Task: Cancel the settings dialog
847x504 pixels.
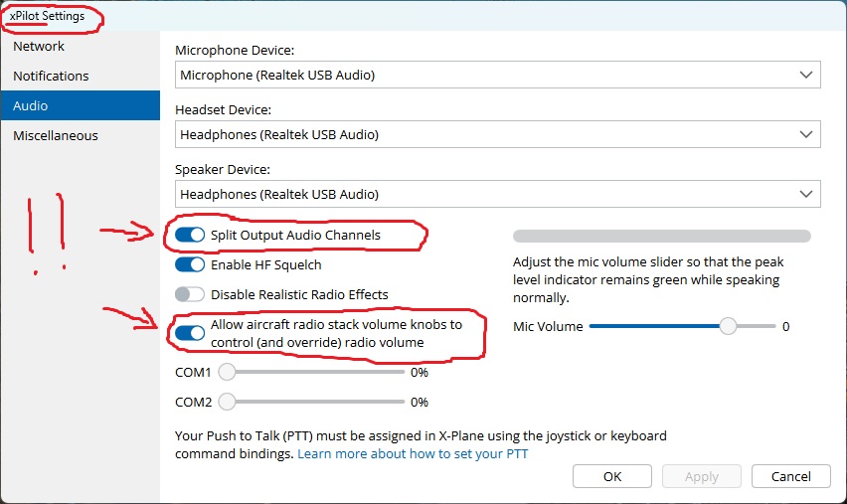Action: (790, 476)
